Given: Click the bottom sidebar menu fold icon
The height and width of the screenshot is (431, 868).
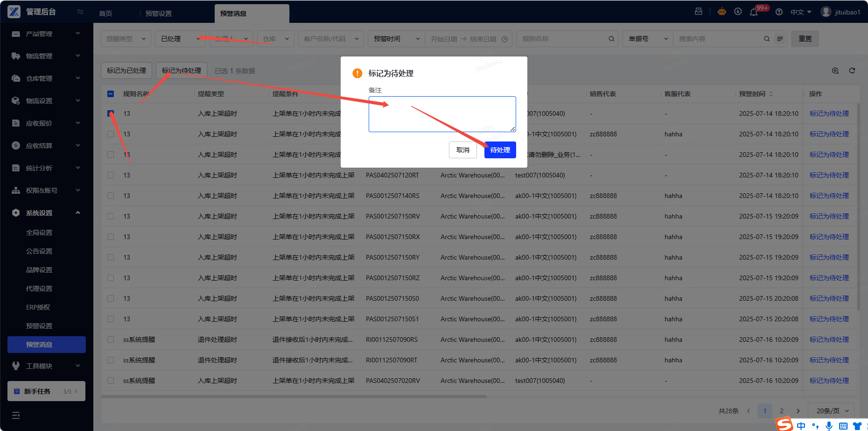Looking at the screenshot, I should 16,415.
